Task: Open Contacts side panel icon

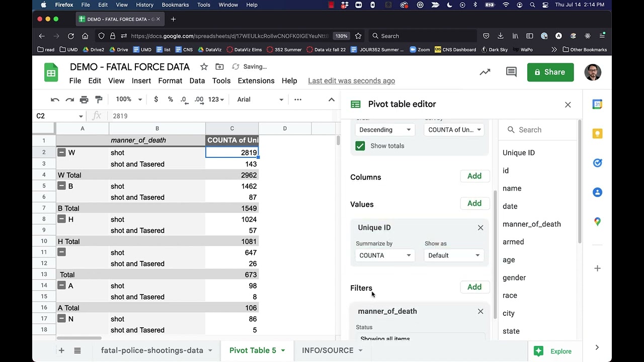Action: point(597,192)
